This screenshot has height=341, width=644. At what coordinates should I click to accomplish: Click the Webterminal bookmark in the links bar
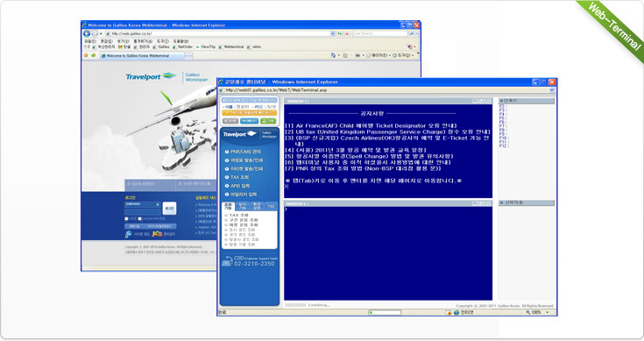[231, 46]
